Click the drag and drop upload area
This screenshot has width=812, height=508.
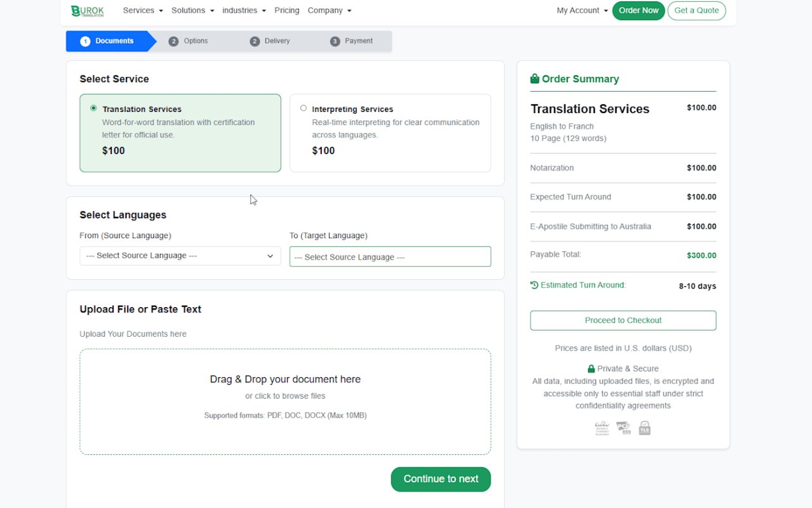click(285, 401)
